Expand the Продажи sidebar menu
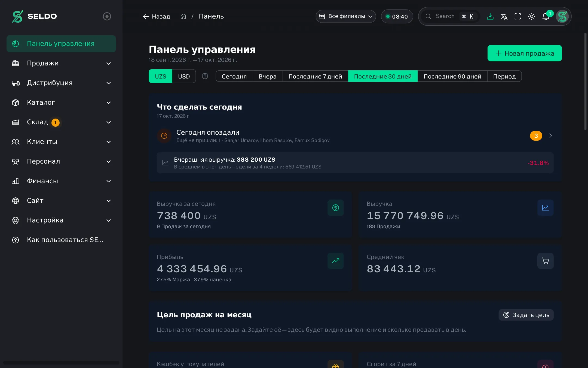 [61, 63]
